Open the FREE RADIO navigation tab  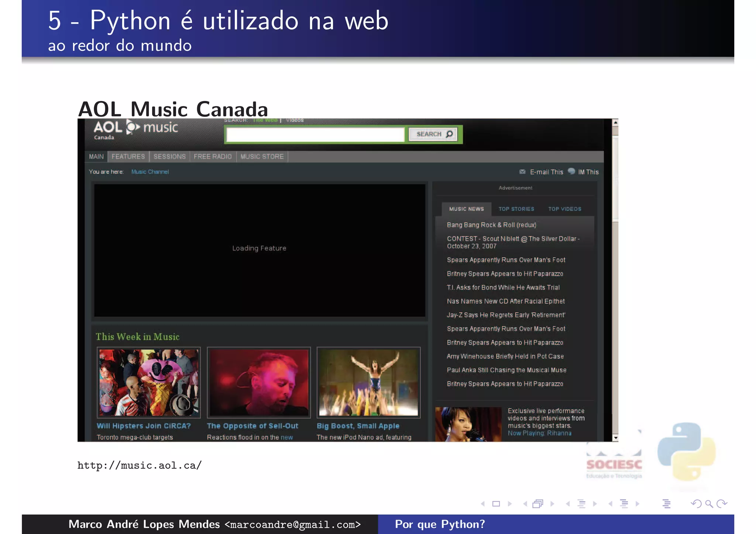point(213,156)
